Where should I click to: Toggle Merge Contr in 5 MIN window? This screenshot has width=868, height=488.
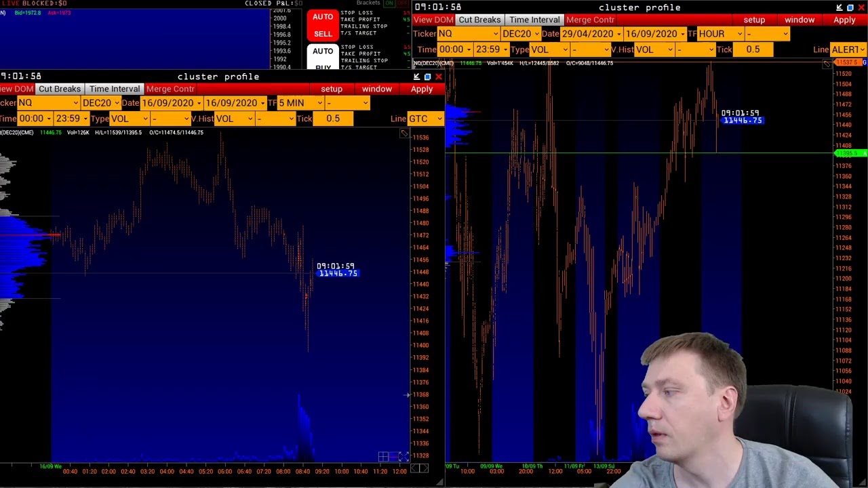pyautogui.click(x=170, y=89)
